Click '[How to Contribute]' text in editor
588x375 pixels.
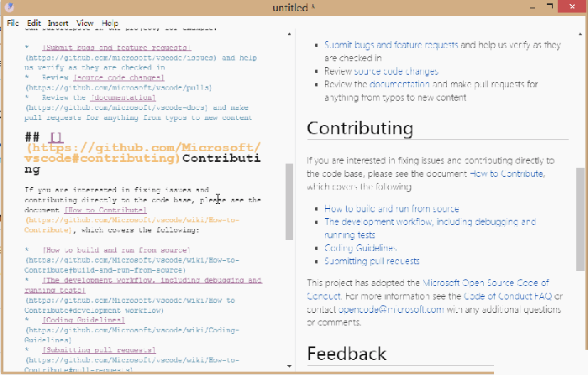105,211
